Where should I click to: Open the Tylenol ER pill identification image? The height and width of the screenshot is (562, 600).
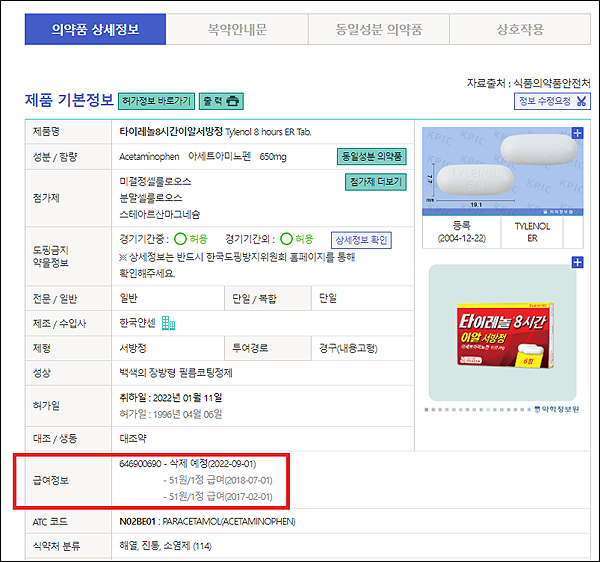point(503,171)
